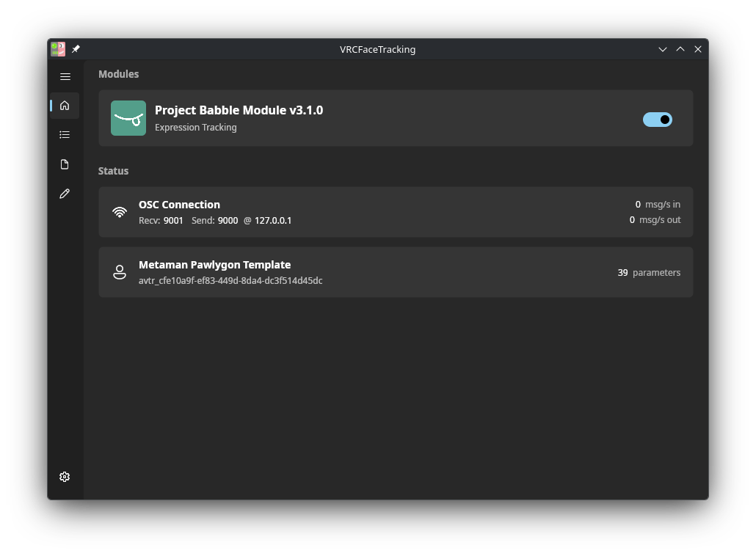756x556 pixels.
Task: Click the msg/s out counter
Action: coord(655,220)
